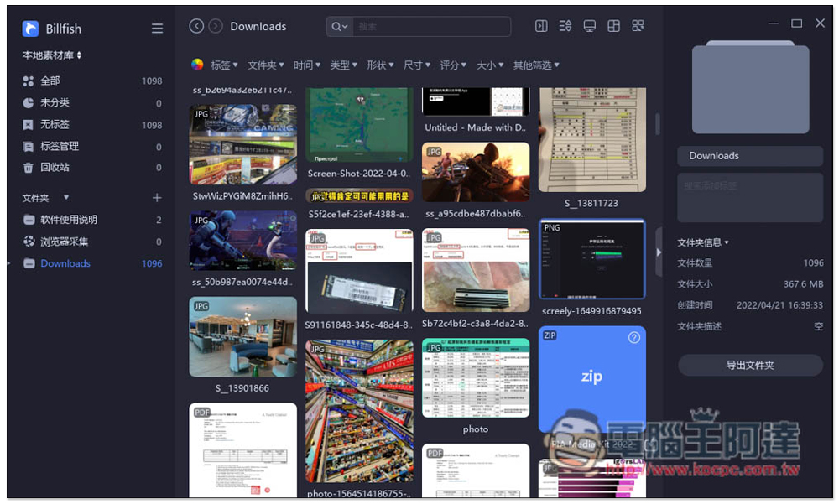Click the monitor display icon in toolbar

point(590,27)
